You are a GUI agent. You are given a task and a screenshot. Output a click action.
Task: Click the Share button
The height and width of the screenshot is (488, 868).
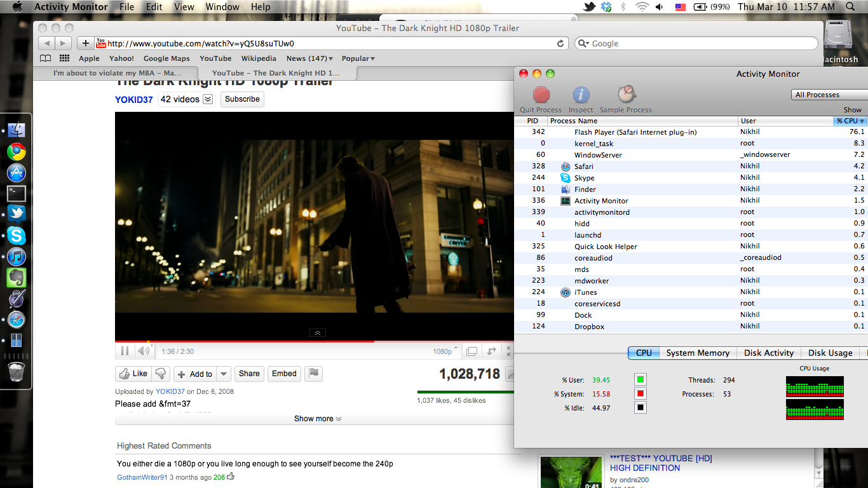tap(249, 374)
